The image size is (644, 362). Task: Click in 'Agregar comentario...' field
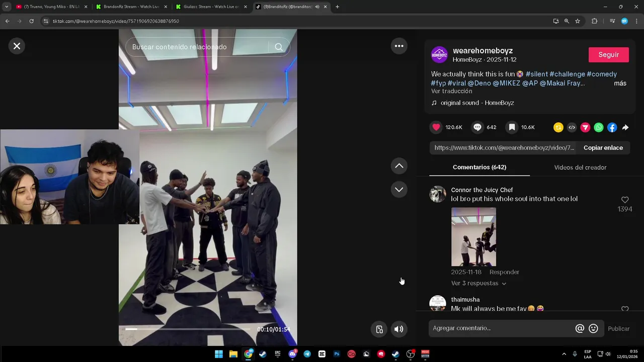pos(503,328)
